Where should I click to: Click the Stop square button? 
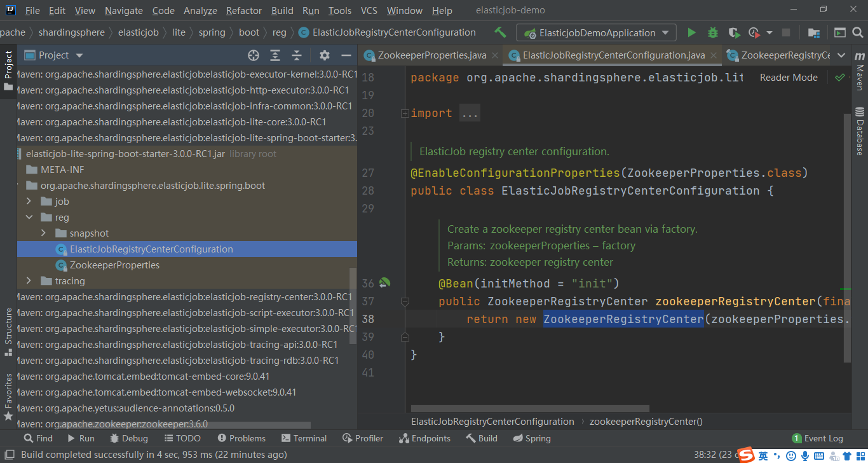(x=786, y=32)
